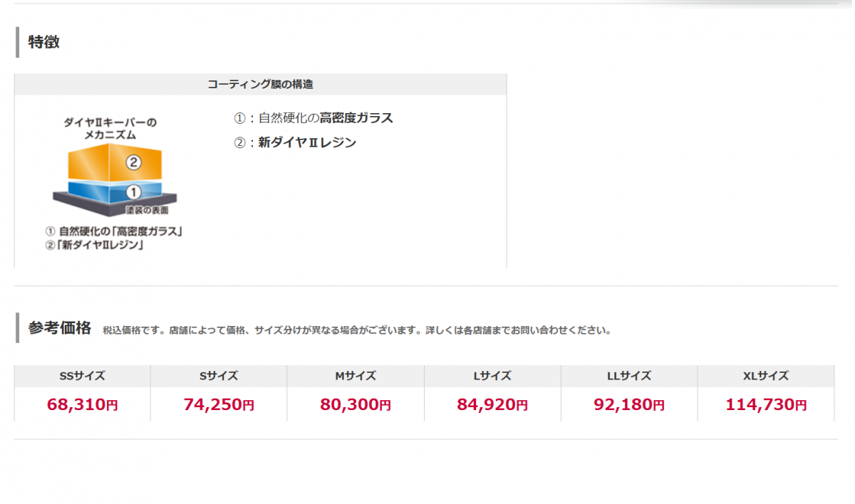Screen dimensions: 855x504
Task: Click the diagram caption ①自然硬化の「高密度ガラス」
Action: click(x=114, y=231)
